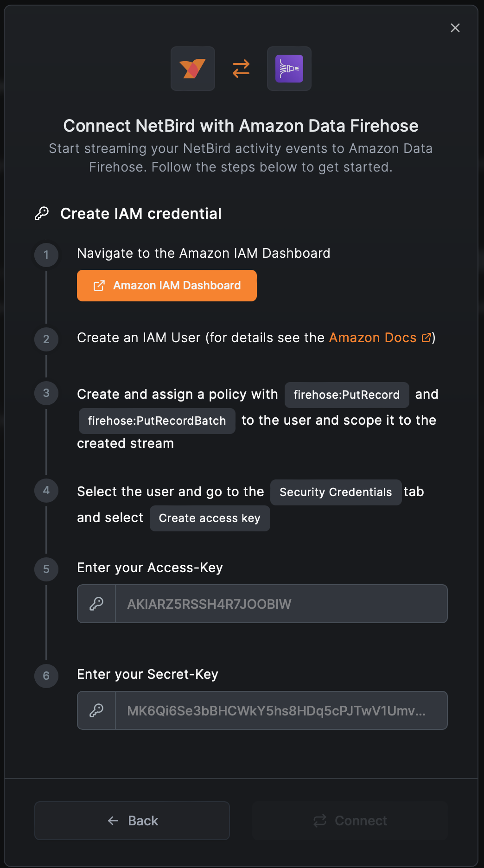This screenshot has width=484, height=868.
Task: Click the Secret-Key input field
Action: 280,710
